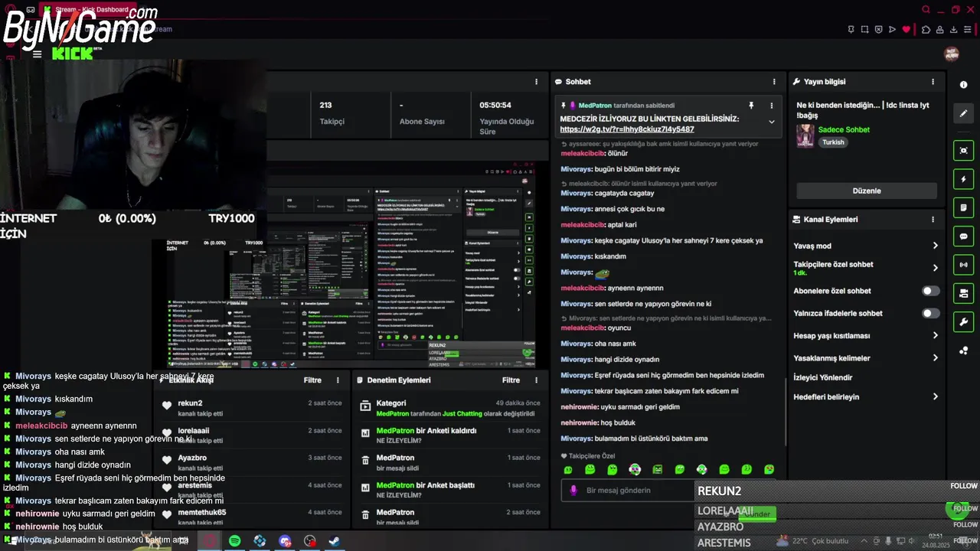Open Etkinlik Akışı three-dot menu
The image size is (980, 551).
click(338, 380)
